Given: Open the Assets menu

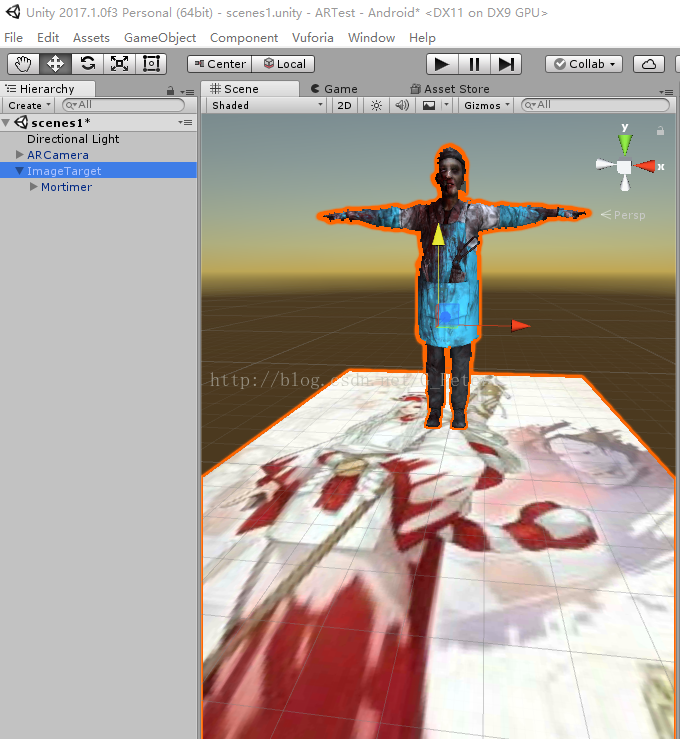Looking at the screenshot, I should point(91,38).
